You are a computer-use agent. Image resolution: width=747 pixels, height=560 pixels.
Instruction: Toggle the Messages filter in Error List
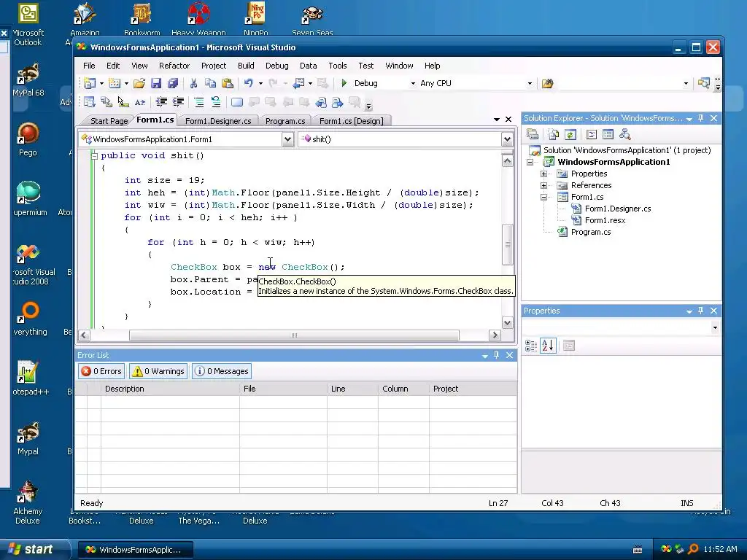[x=222, y=371]
